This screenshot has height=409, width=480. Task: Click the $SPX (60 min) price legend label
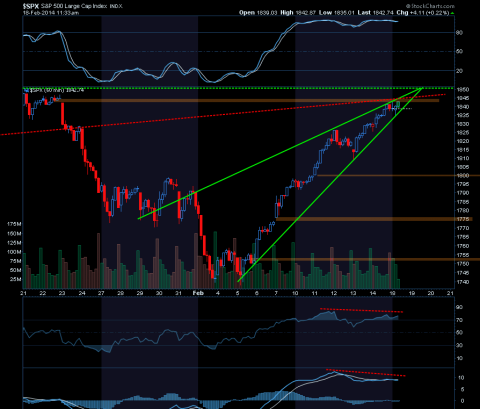click(55, 90)
